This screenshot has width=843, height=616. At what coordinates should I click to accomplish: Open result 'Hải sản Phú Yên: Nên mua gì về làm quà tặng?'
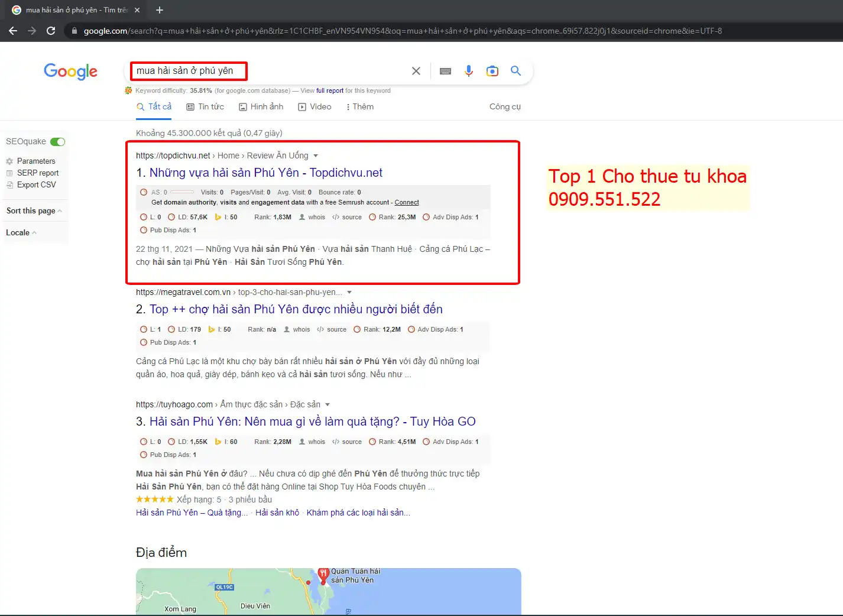click(x=313, y=422)
